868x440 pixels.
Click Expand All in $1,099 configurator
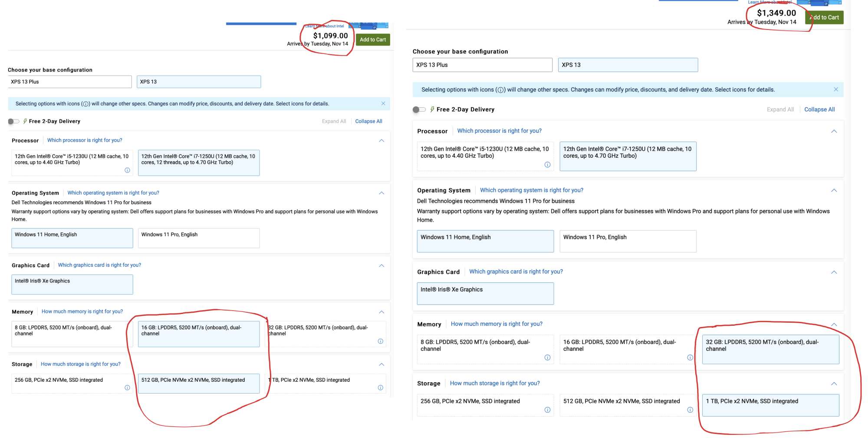(334, 121)
